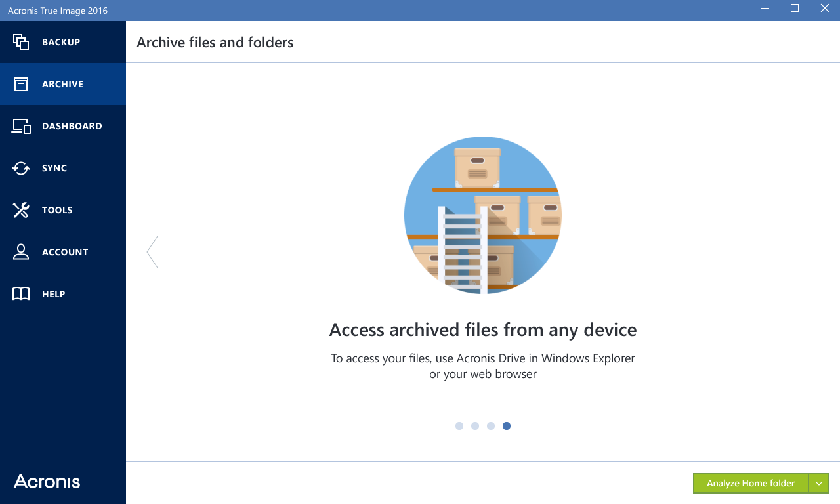Viewport: 840px width, 504px height.
Task: Click the Backup icon in sidebar
Action: (21, 42)
